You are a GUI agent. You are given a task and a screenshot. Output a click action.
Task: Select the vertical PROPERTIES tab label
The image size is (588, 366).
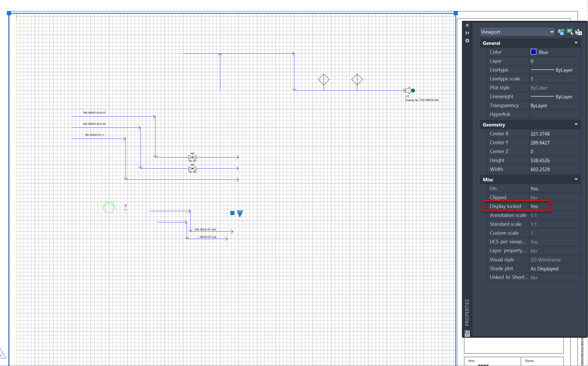(x=467, y=312)
